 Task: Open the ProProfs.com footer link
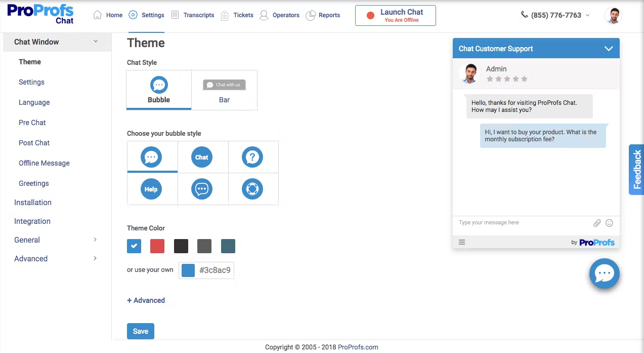point(358,347)
